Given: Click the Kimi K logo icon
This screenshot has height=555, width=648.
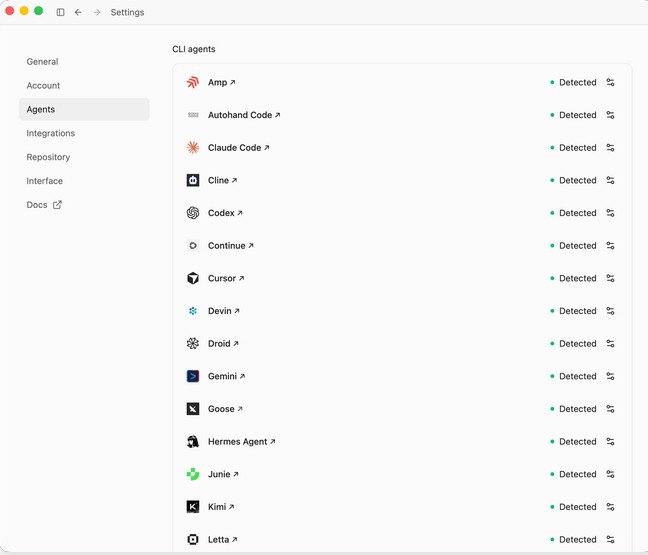Looking at the screenshot, I should (x=193, y=507).
